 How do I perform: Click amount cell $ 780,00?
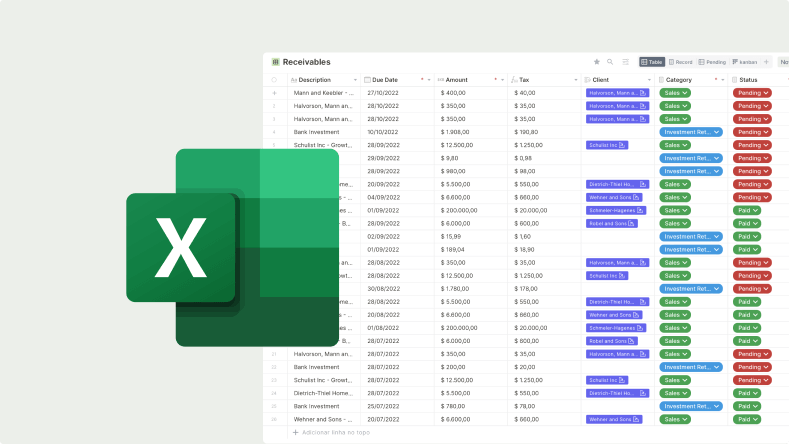[452, 406]
